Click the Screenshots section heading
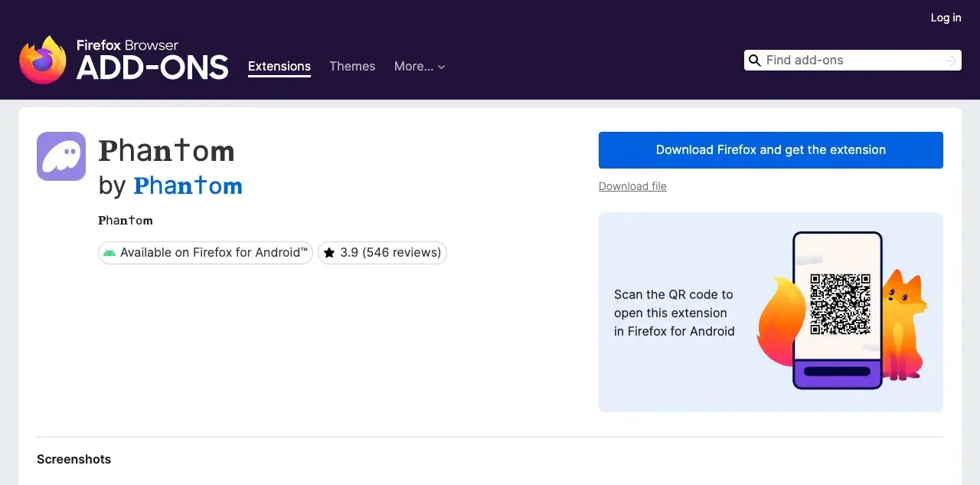 [74, 460]
